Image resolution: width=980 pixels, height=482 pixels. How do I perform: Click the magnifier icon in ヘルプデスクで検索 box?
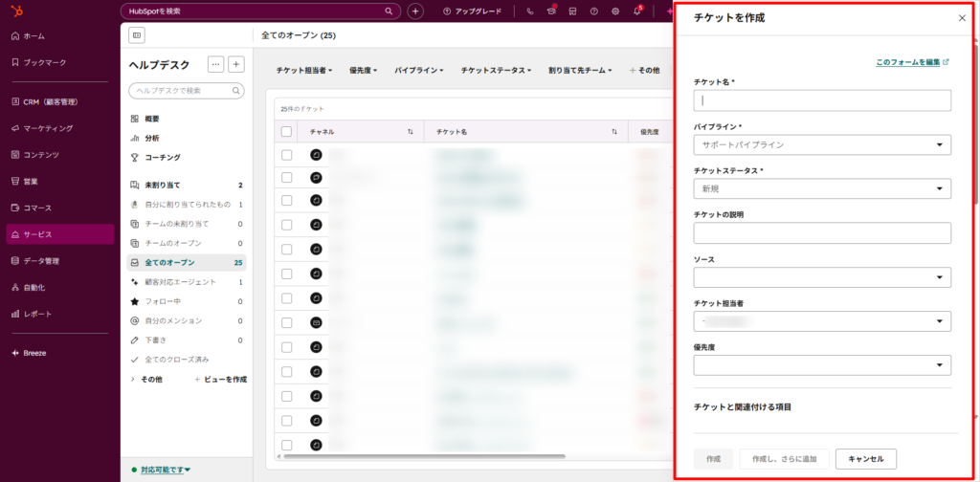point(236,91)
